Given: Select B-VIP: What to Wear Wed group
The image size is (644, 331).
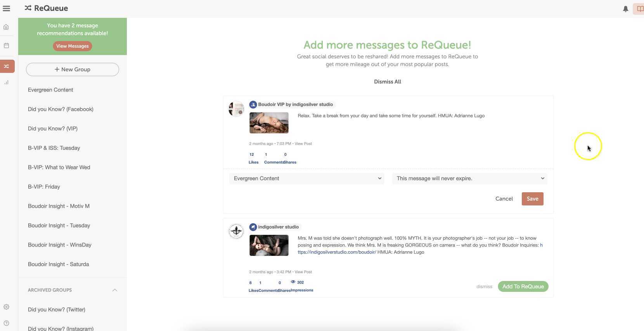Looking at the screenshot, I should [x=59, y=167].
